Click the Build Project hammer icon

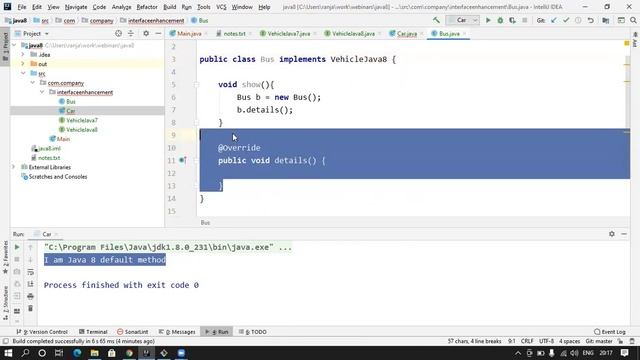(436, 20)
